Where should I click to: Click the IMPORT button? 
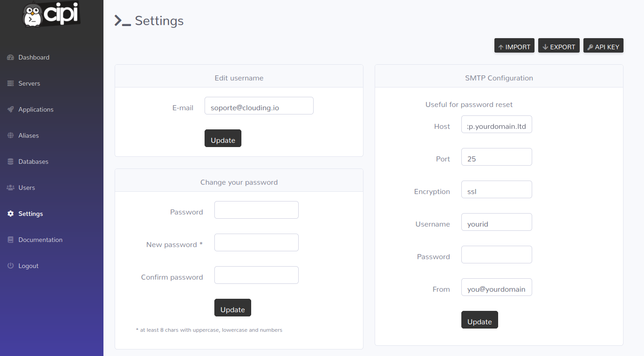pos(514,46)
